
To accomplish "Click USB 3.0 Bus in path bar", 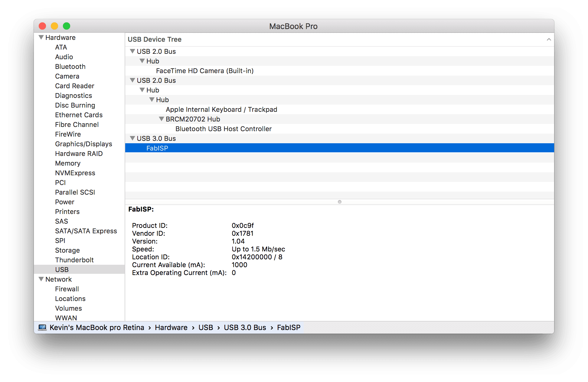I will (245, 328).
